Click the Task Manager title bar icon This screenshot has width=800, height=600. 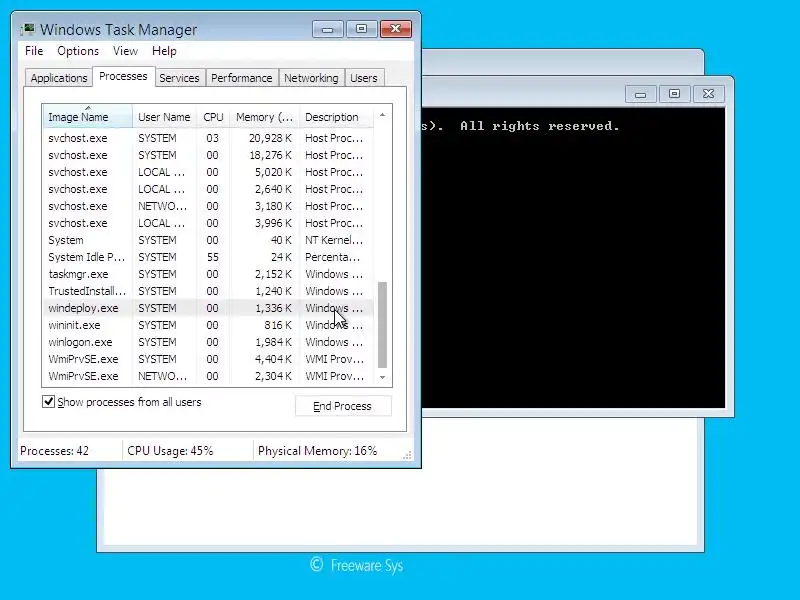click(28, 29)
